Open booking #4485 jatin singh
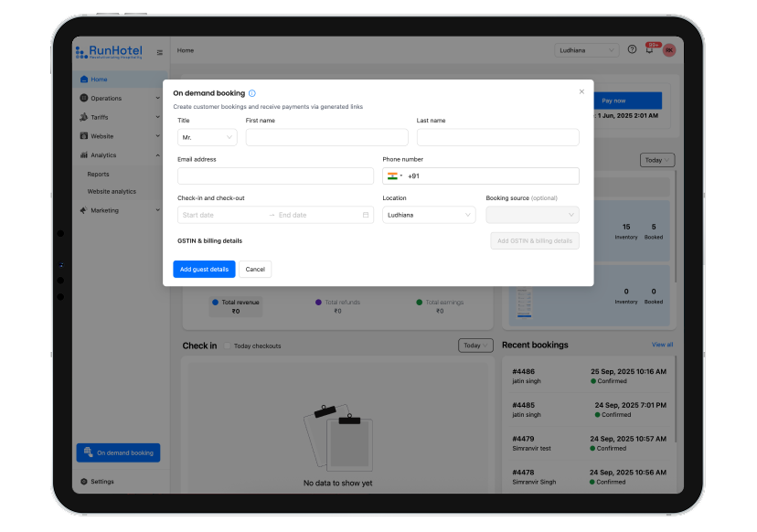757x532 pixels. [x=589, y=410]
